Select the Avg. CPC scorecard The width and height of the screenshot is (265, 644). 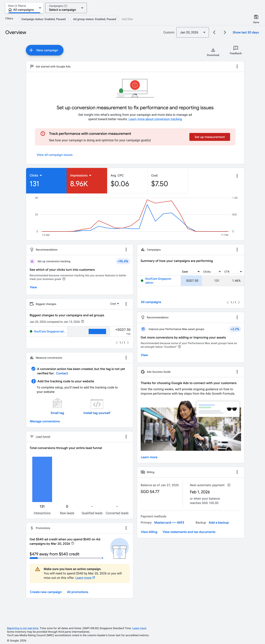[x=127, y=180]
